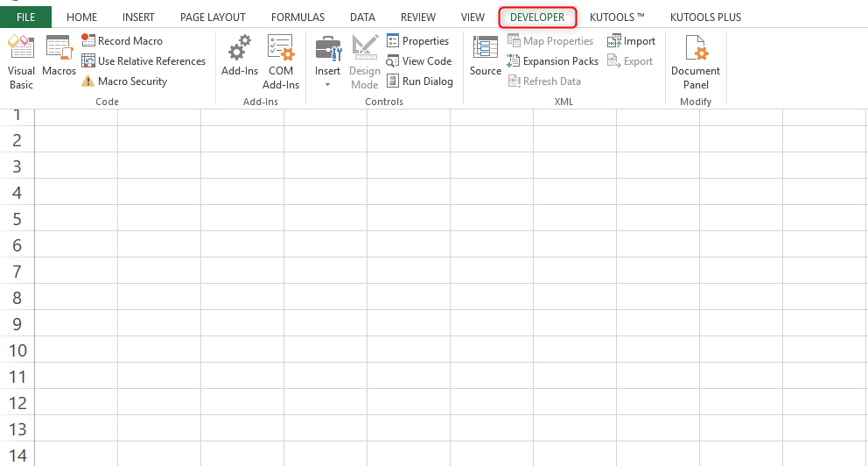Switch to the VIEW tab
The width and height of the screenshot is (868, 466).
pos(472,18)
